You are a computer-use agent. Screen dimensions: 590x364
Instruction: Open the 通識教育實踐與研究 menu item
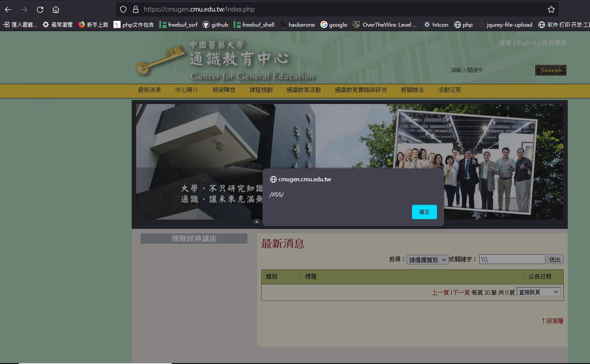[x=361, y=90]
